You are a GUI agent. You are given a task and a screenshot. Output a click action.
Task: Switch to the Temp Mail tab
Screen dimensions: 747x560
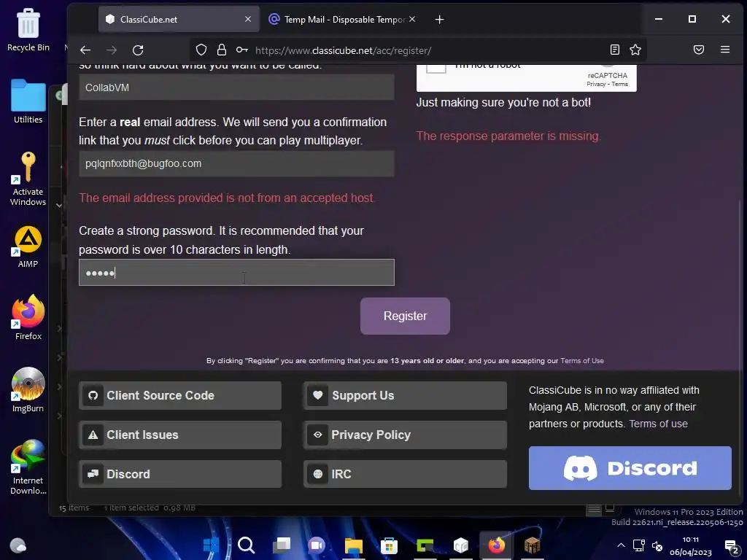(341, 20)
